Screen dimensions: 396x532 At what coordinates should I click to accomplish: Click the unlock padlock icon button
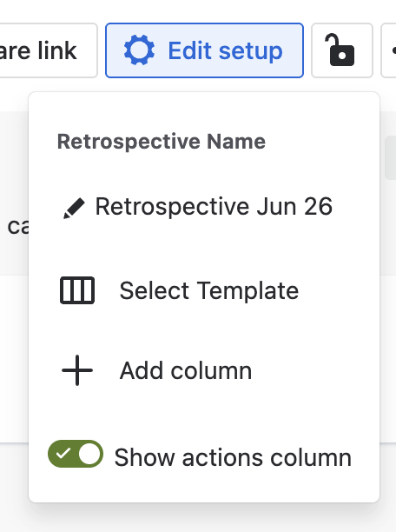click(x=342, y=50)
